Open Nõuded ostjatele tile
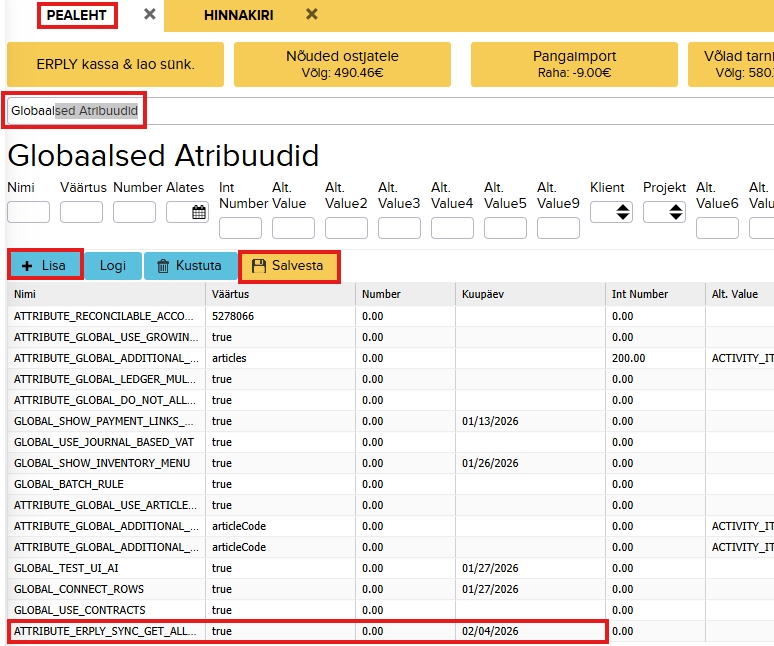Viewport: 774px width, 646px height. pos(345,65)
